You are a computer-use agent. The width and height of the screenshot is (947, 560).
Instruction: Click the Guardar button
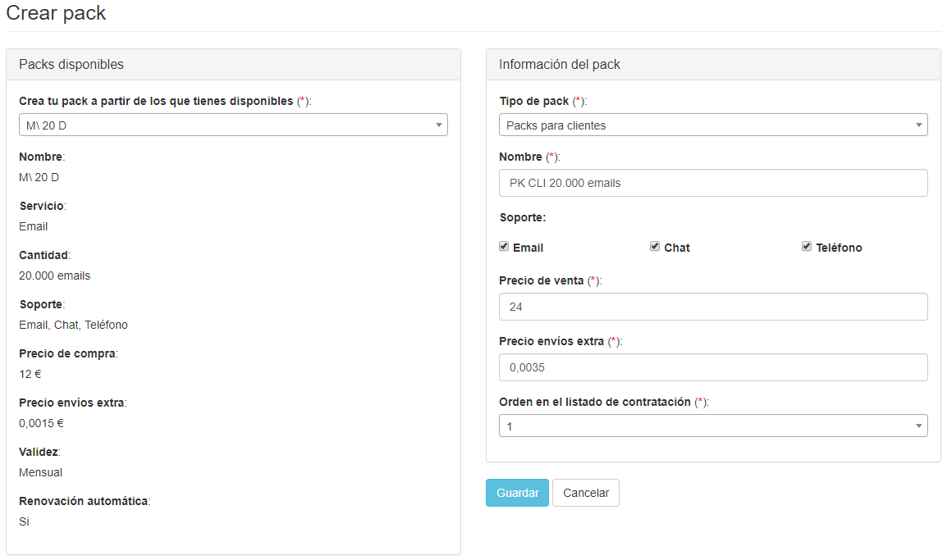point(517,493)
